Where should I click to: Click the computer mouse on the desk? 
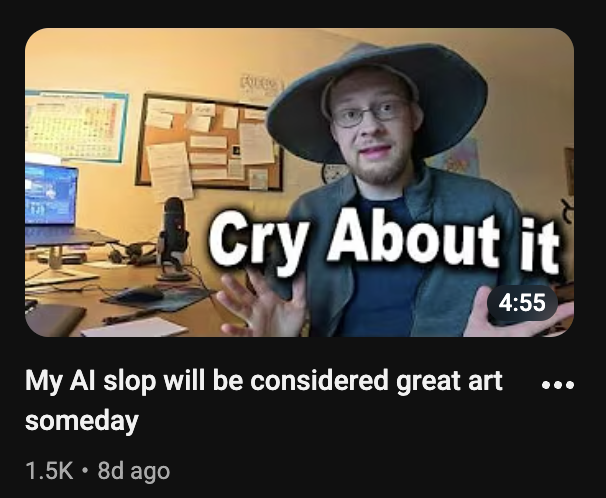[x=142, y=295]
